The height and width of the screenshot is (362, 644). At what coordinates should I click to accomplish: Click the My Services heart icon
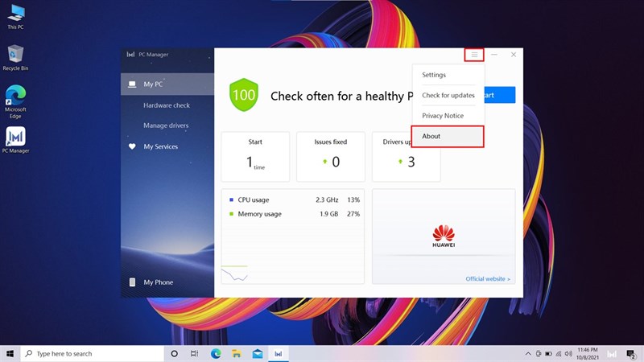(132, 146)
